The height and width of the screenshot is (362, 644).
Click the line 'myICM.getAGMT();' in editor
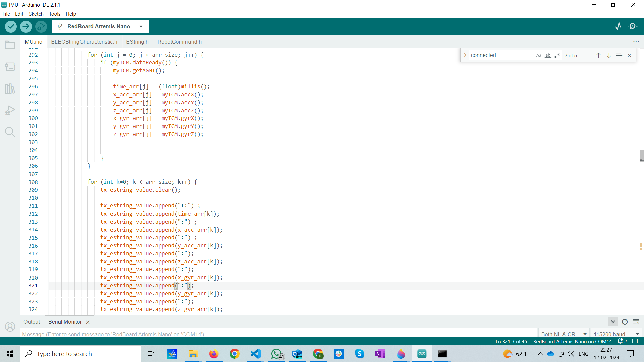coord(139,71)
